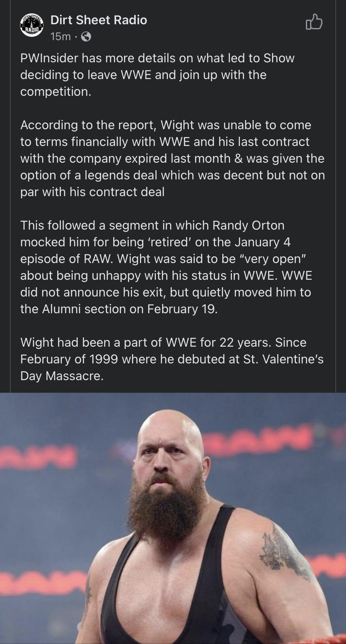Click the Dirt Sheet Radio page name

point(99,20)
